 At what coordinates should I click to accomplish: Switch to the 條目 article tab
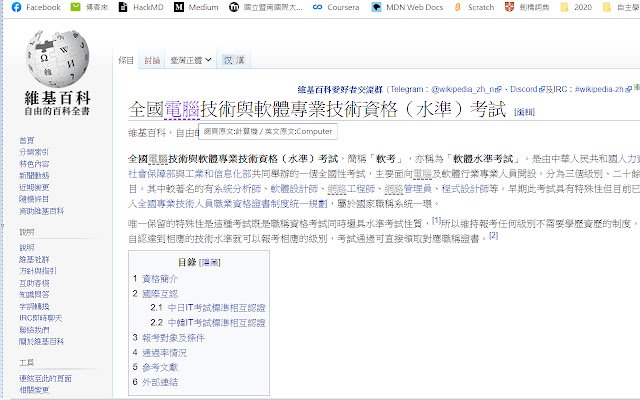[x=126, y=60]
